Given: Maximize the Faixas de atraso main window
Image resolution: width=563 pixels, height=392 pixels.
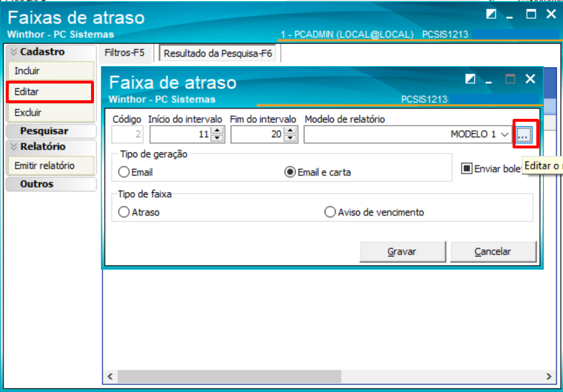Looking at the screenshot, I should click(x=531, y=14).
